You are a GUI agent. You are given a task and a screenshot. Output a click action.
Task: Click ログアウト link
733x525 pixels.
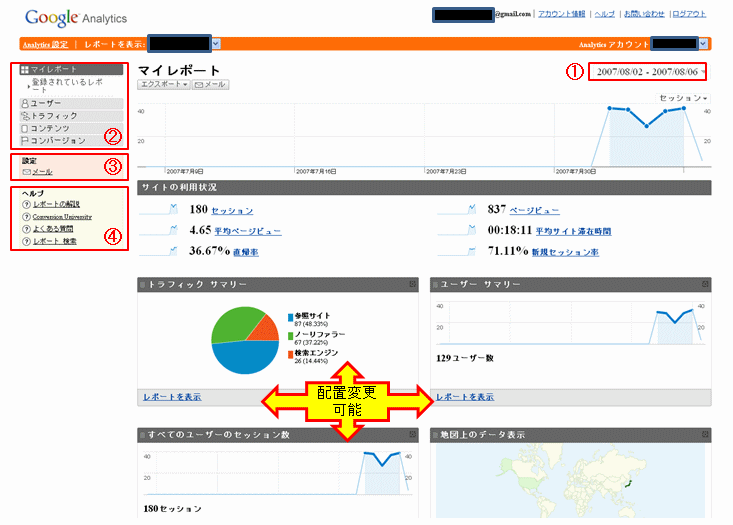tap(689, 14)
